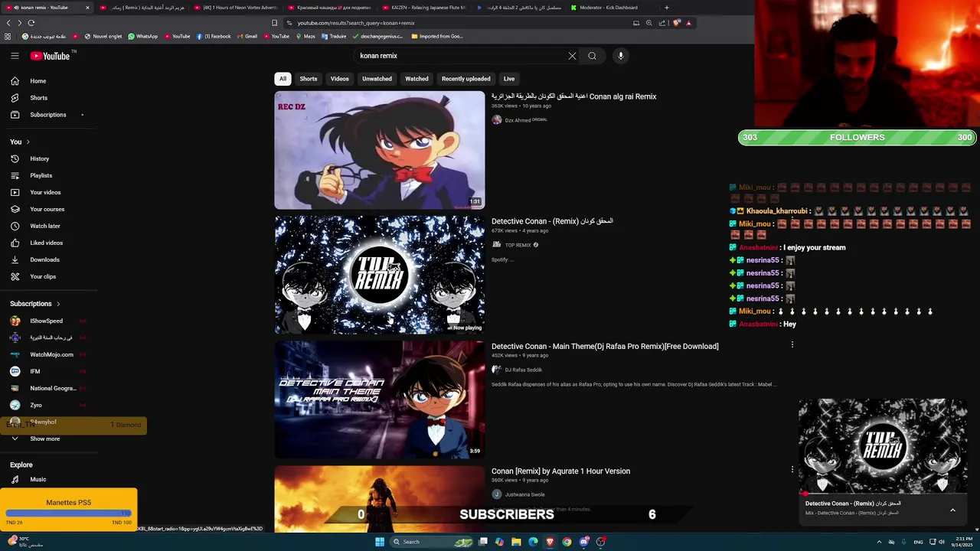This screenshot has width=980, height=551.
Task: Clear the search box with the X
Action: [572, 56]
